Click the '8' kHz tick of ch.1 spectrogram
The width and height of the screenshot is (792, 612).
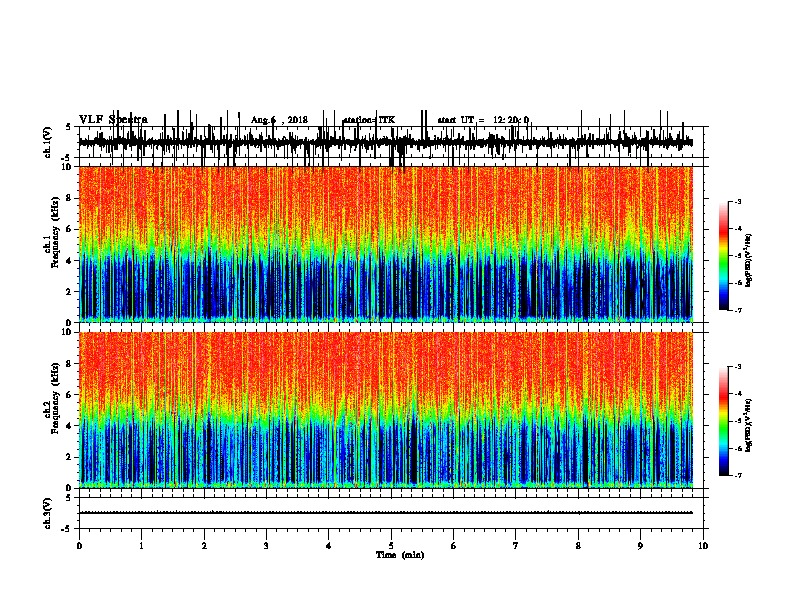(70, 198)
